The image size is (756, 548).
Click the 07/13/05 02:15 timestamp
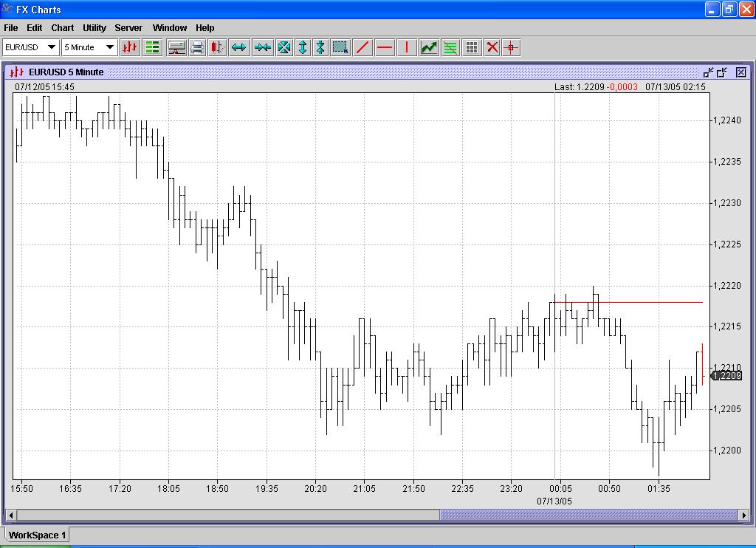tap(675, 87)
